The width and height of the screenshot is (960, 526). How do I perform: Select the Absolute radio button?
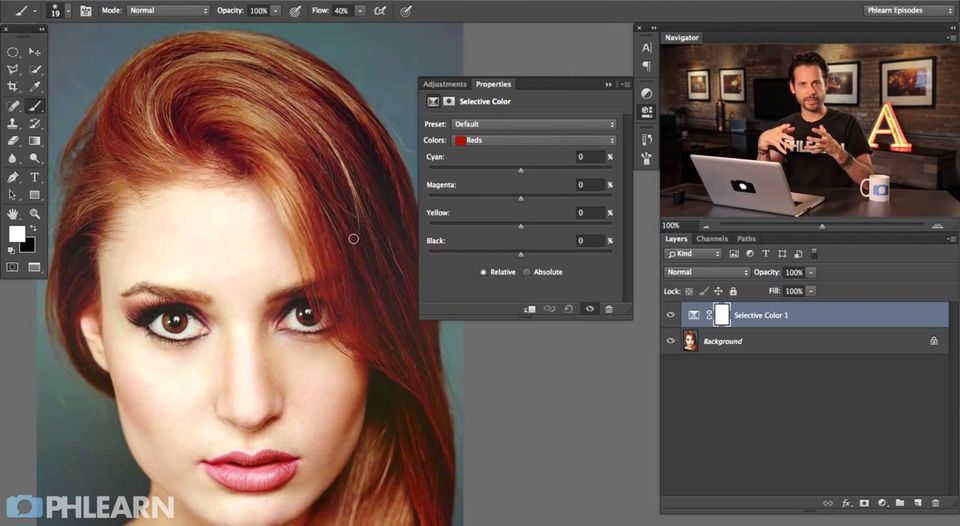tap(527, 272)
